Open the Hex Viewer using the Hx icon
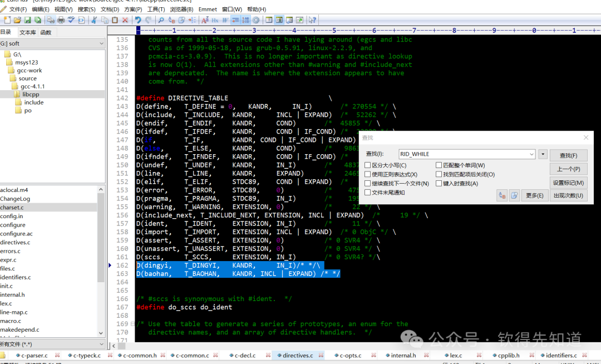This screenshot has height=364, width=601. [x=216, y=19]
